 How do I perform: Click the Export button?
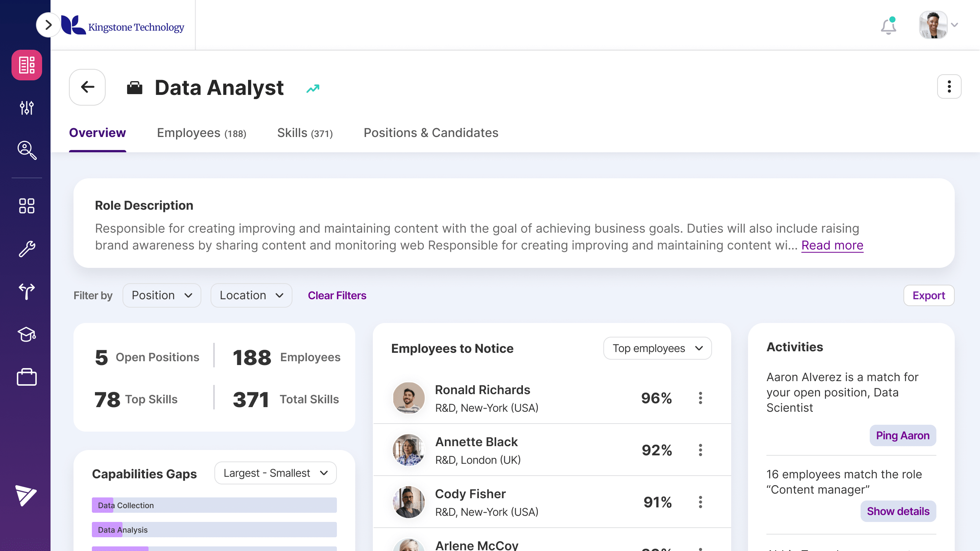tap(929, 295)
